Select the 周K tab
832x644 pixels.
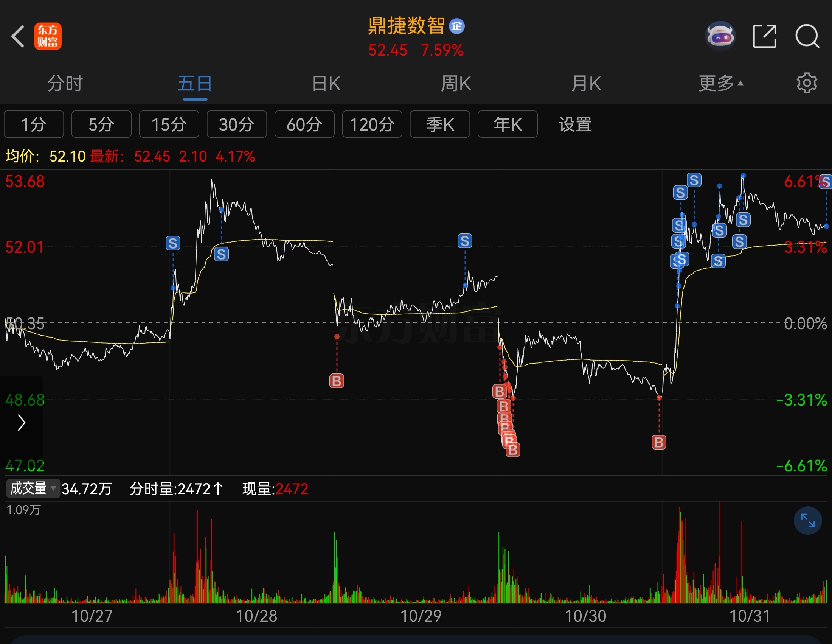pos(456,83)
